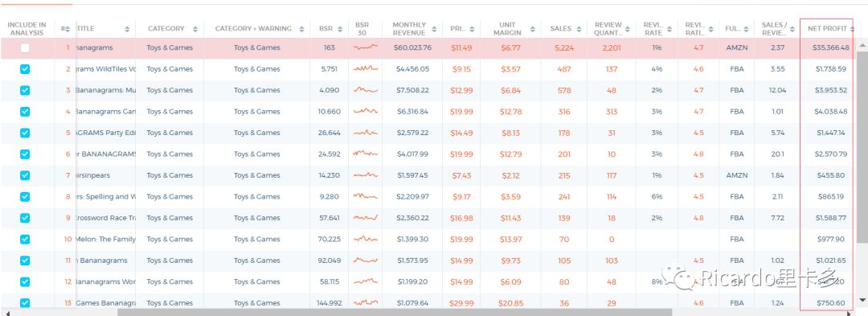Toggle Price column sort arrows

[x=473, y=29]
